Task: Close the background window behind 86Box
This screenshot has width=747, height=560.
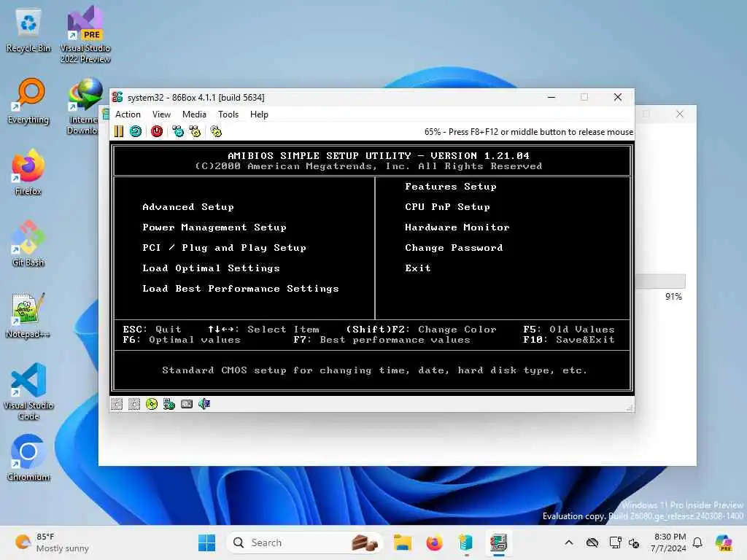Action: pos(680,114)
